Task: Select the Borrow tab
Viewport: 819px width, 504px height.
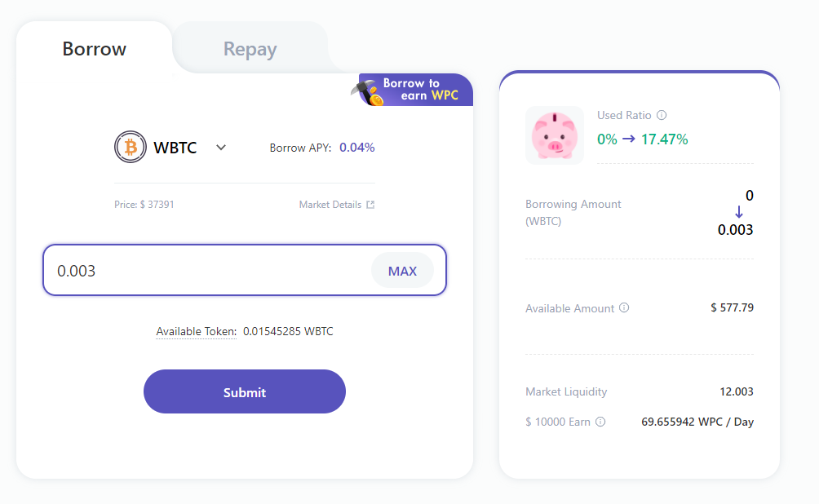Action: pos(95,49)
